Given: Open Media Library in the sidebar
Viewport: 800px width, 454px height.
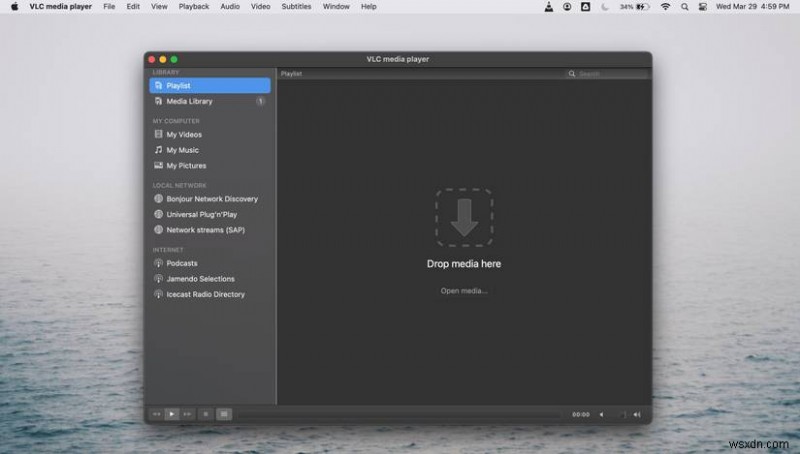Looking at the screenshot, I should coord(210,101).
